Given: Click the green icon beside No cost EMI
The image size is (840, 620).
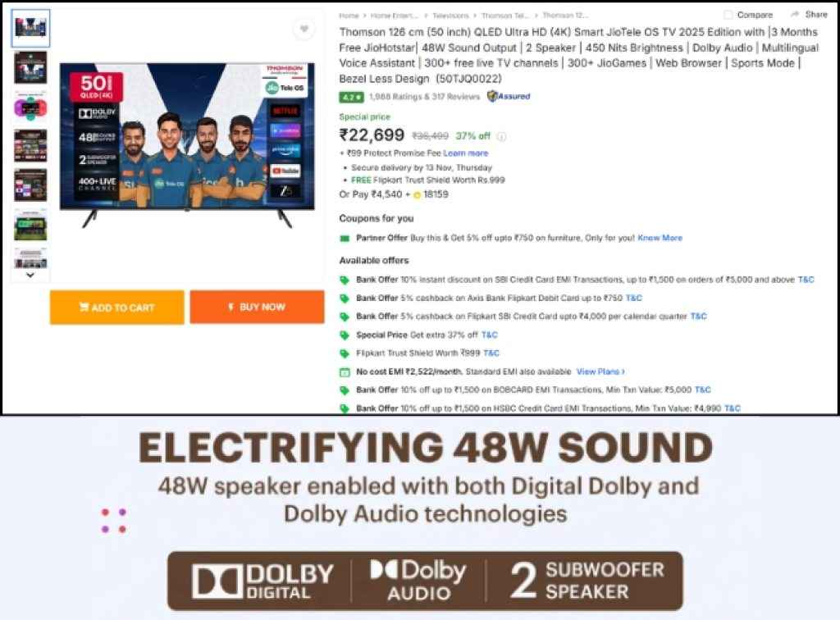Looking at the screenshot, I should coord(345,372).
